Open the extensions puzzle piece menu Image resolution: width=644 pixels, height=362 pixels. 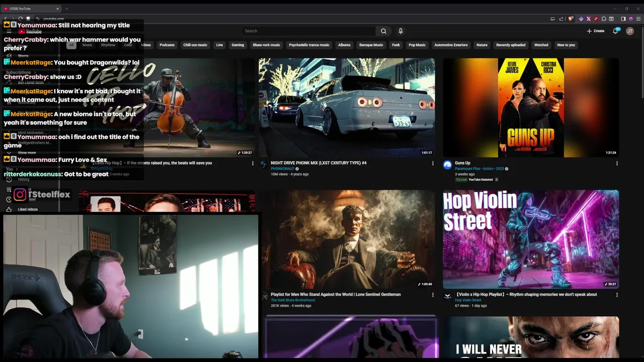pyautogui.click(x=604, y=19)
